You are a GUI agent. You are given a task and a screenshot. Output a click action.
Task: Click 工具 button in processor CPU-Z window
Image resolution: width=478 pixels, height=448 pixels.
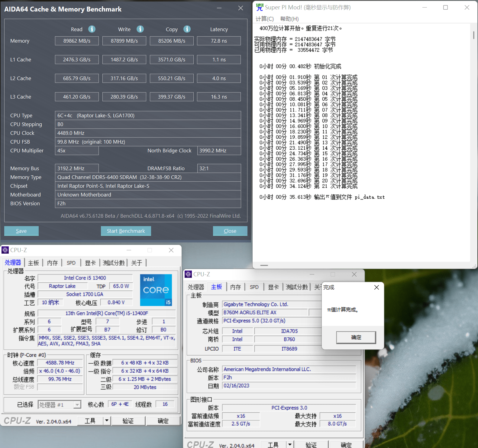90,420
